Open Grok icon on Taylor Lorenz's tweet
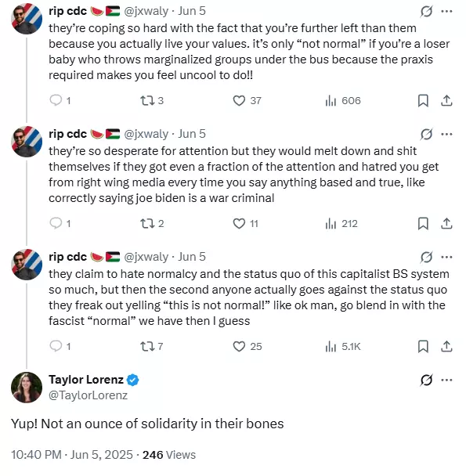The width and height of the screenshot is (466, 476). click(426, 380)
